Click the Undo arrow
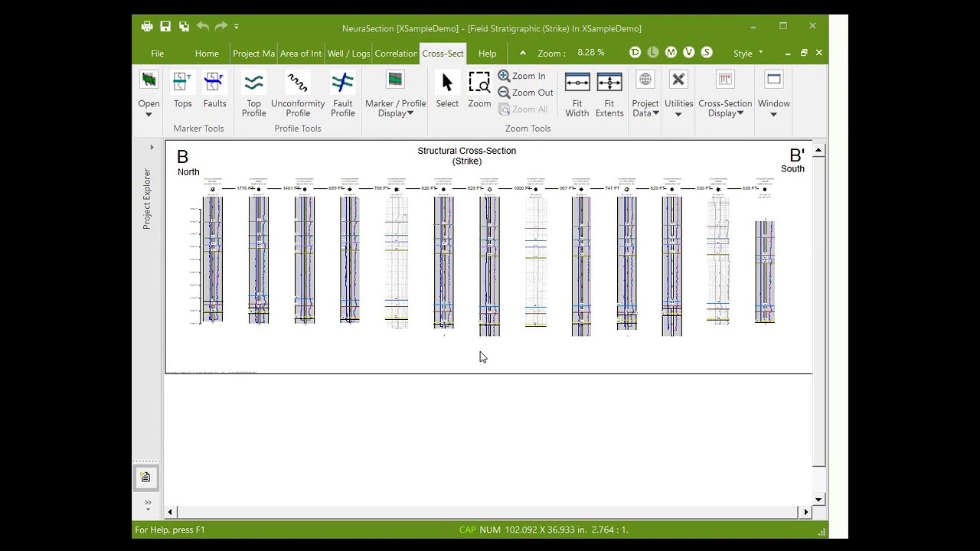The height and width of the screenshot is (551, 980). click(x=203, y=27)
